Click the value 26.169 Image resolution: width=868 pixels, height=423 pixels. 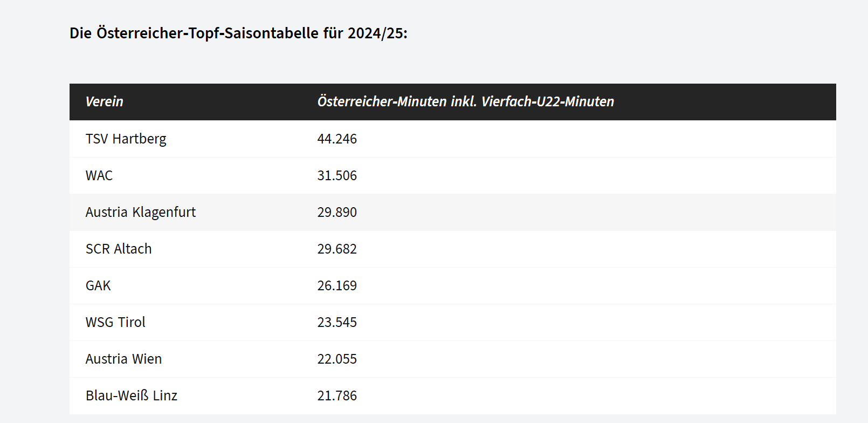(337, 286)
